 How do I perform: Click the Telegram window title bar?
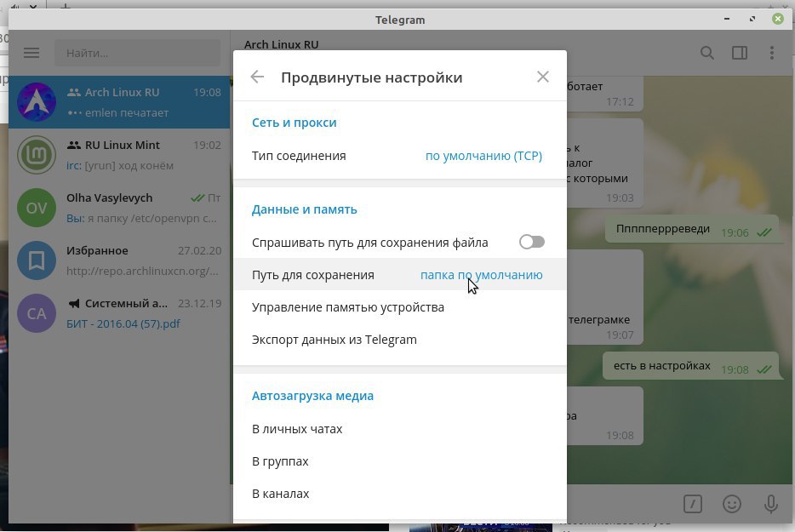pos(400,20)
